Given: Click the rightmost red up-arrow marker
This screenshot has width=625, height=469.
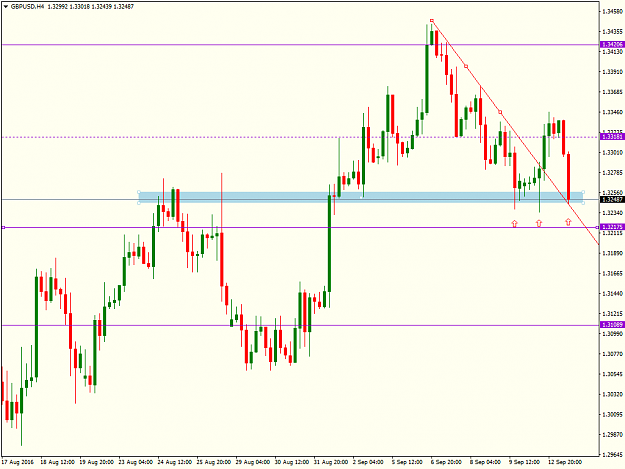Looking at the screenshot, I should 568,222.
